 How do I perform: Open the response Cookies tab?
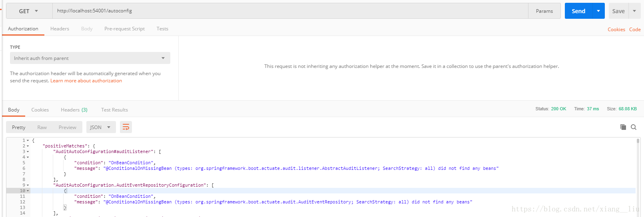coord(40,110)
